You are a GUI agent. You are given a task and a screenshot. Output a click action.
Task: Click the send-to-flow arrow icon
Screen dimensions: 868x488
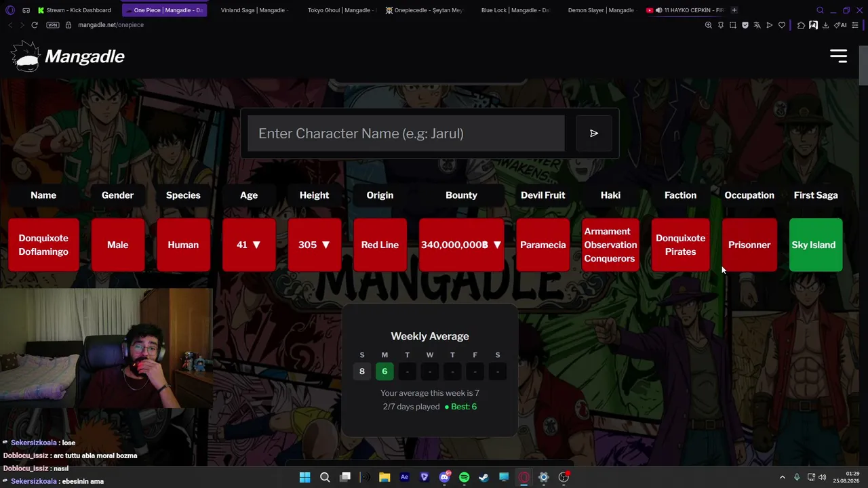pyautogui.click(x=770, y=25)
